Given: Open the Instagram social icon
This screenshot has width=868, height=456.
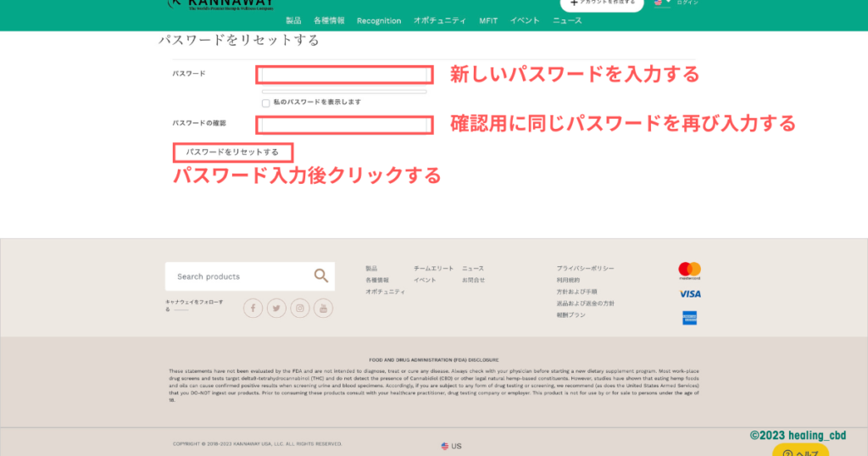Looking at the screenshot, I should 299,309.
